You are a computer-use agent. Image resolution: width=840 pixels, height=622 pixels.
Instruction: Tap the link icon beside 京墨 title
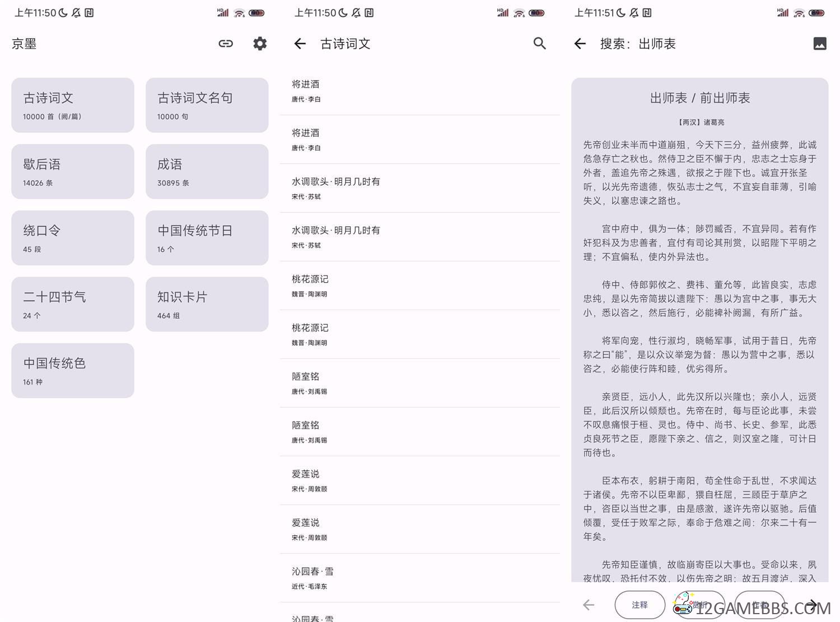[226, 44]
